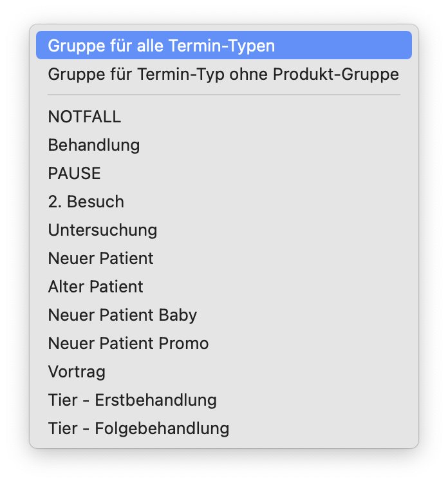This screenshot has height=483, width=448.
Task: Click the Untersuchung option
Action: tap(102, 230)
